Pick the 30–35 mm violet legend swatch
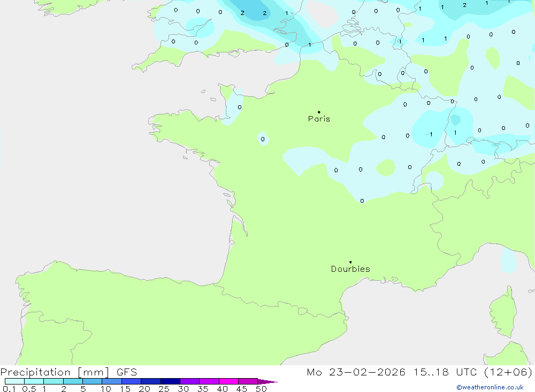This screenshot has height=392, width=535. point(190,381)
